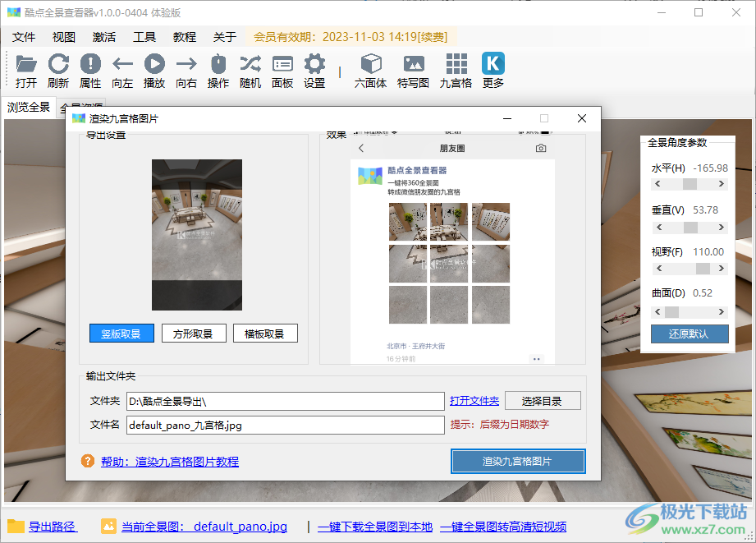The height and width of the screenshot is (543, 756).
Task: Click the 酷点全景查看器 avatar in preview
Action: coord(370,176)
